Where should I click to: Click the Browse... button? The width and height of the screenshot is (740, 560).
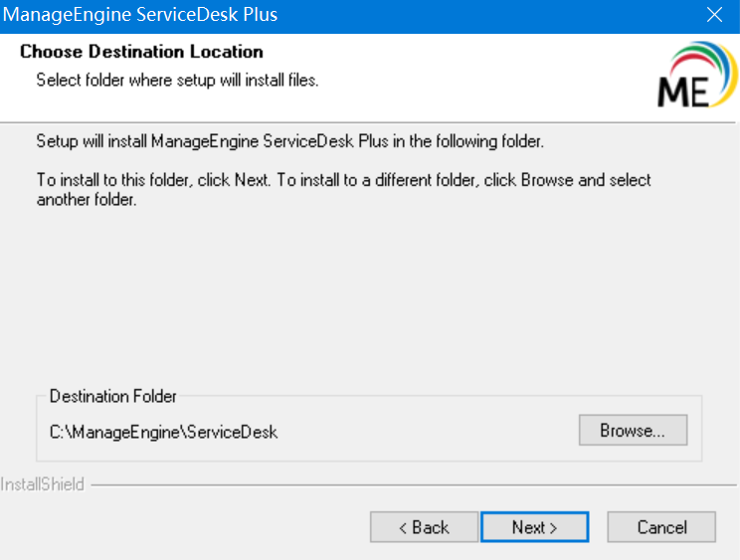tap(633, 432)
